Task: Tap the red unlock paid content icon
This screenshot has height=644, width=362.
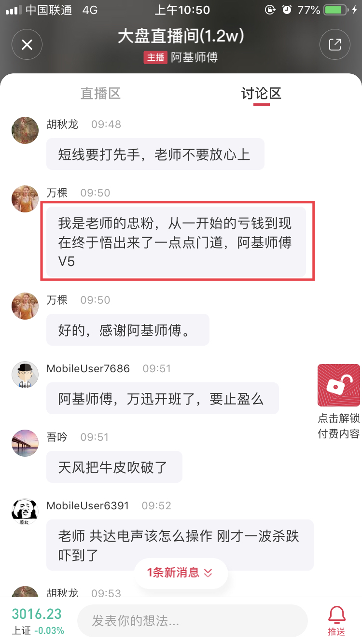Action: 338,385
